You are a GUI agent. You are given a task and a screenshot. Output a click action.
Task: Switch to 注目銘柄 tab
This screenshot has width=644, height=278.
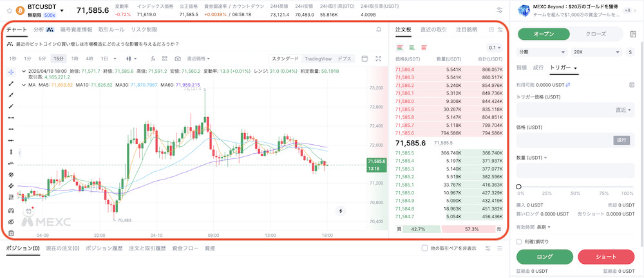467,30
